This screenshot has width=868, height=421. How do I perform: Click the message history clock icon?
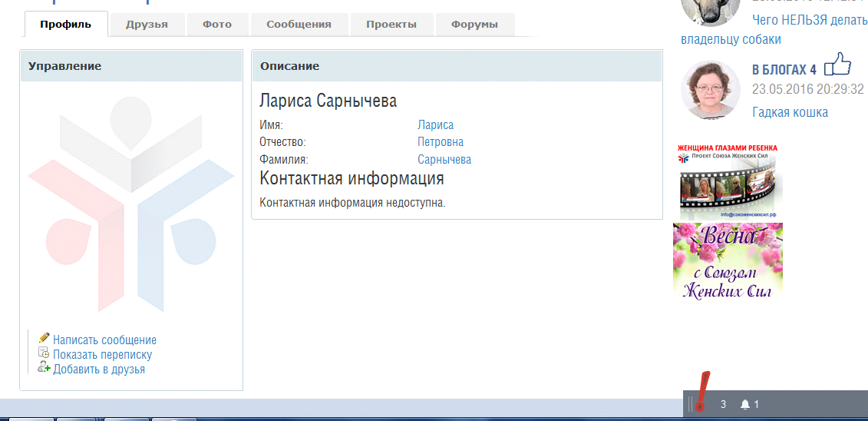pos(44,353)
